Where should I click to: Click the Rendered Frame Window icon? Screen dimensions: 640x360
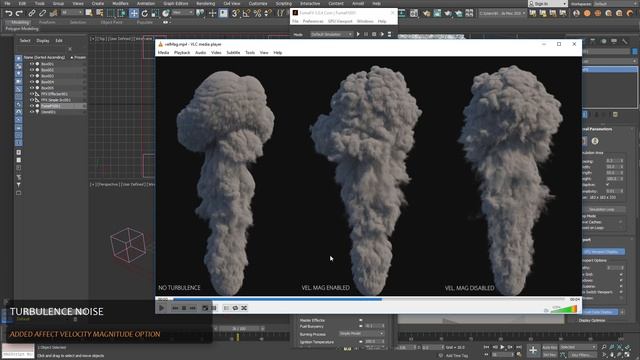tap(437, 13)
